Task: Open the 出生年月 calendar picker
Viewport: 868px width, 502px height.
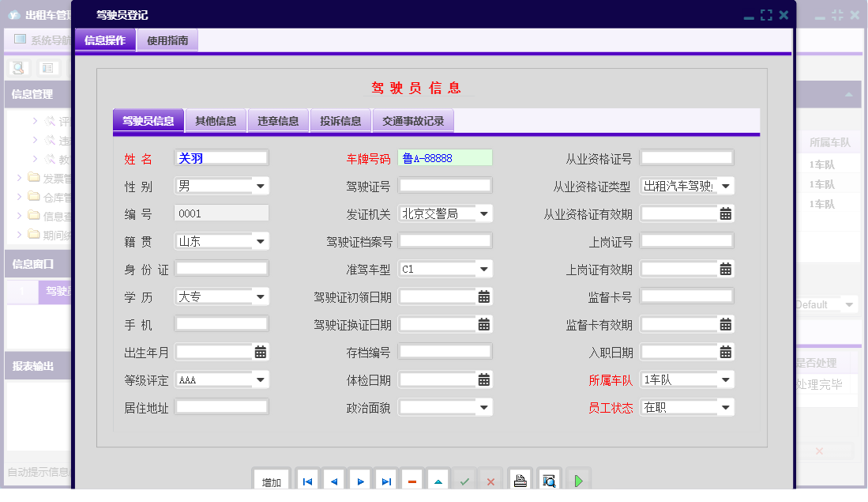Action: click(261, 351)
